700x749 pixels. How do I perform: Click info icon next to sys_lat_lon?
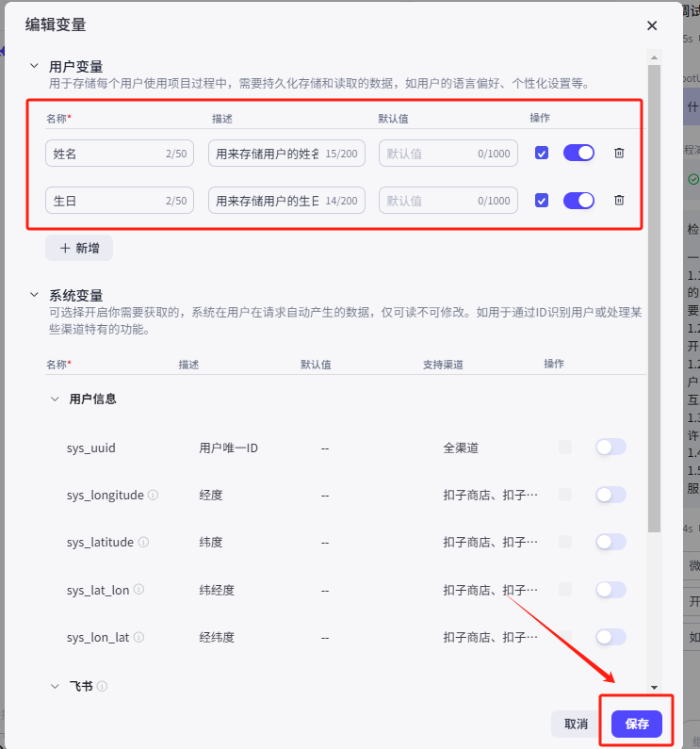(x=138, y=590)
